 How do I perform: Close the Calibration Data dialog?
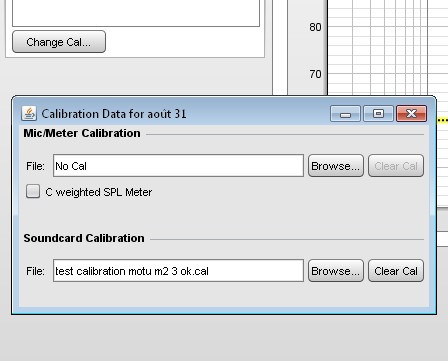click(411, 114)
